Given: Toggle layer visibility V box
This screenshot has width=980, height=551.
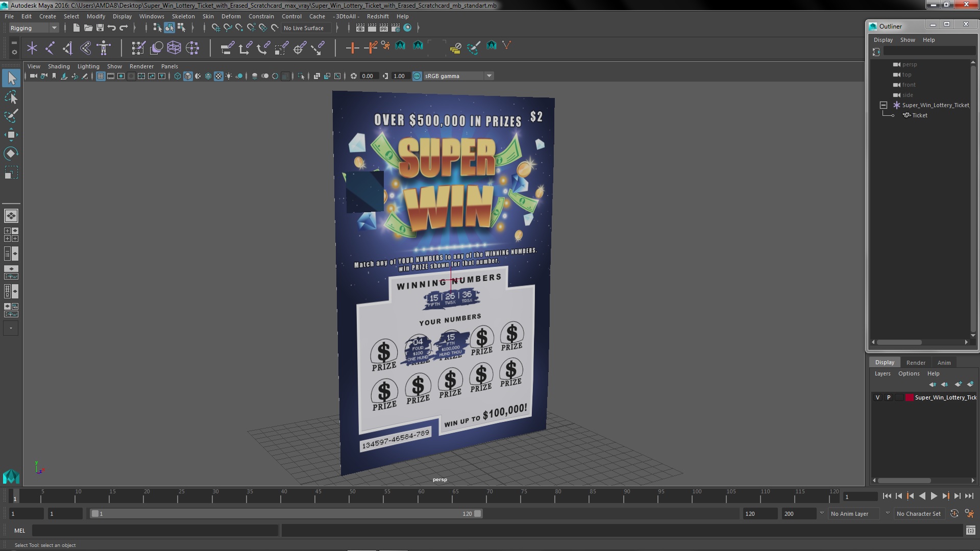Looking at the screenshot, I should (x=877, y=397).
